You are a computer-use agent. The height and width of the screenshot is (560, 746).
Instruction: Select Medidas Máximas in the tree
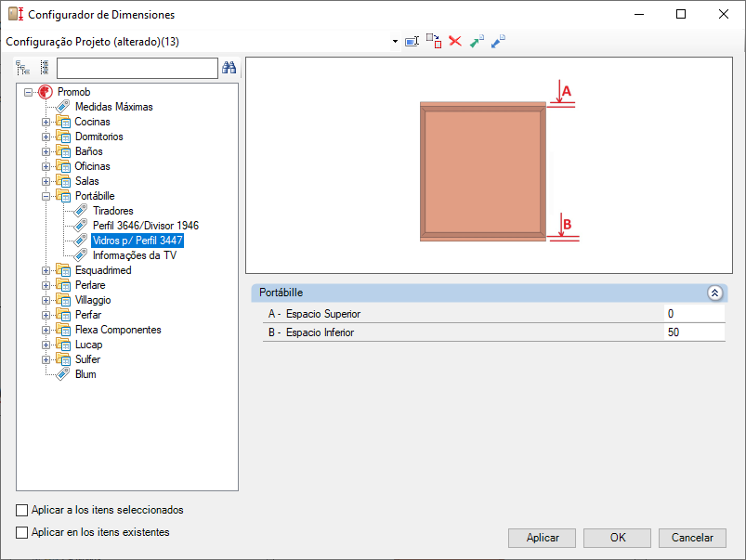[113, 107]
